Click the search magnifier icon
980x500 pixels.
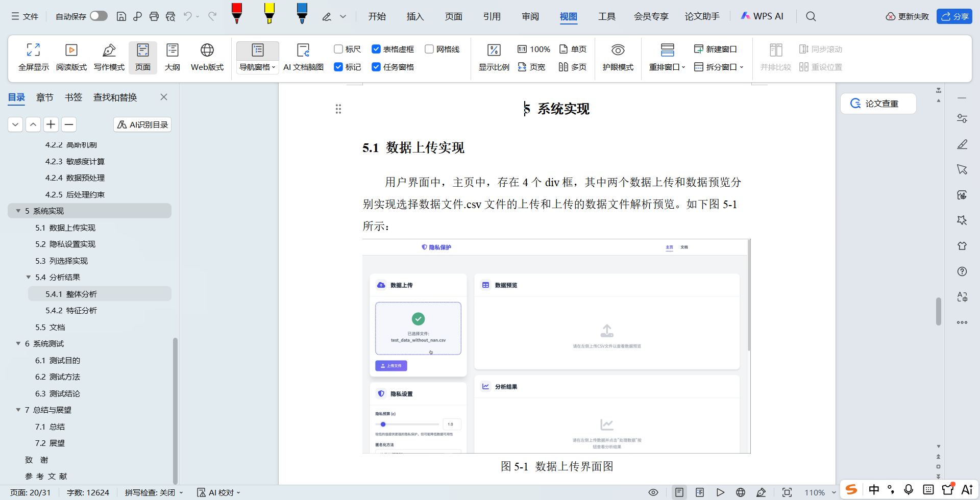tap(811, 16)
